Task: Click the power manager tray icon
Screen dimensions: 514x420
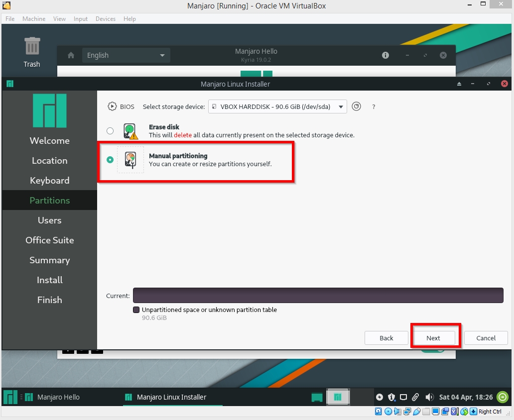Action: click(379, 397)
